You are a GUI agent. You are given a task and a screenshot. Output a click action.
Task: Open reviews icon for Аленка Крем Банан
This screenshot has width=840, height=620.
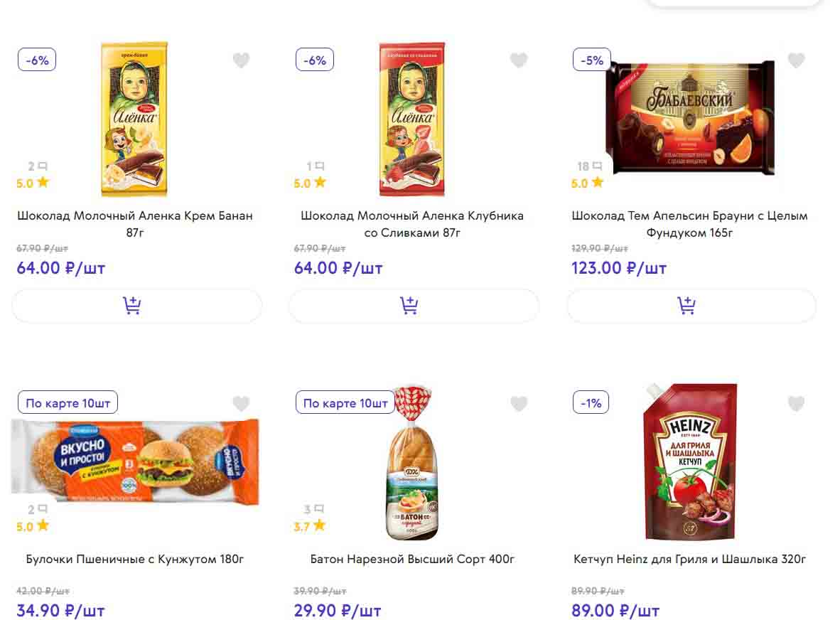[38, 166]
